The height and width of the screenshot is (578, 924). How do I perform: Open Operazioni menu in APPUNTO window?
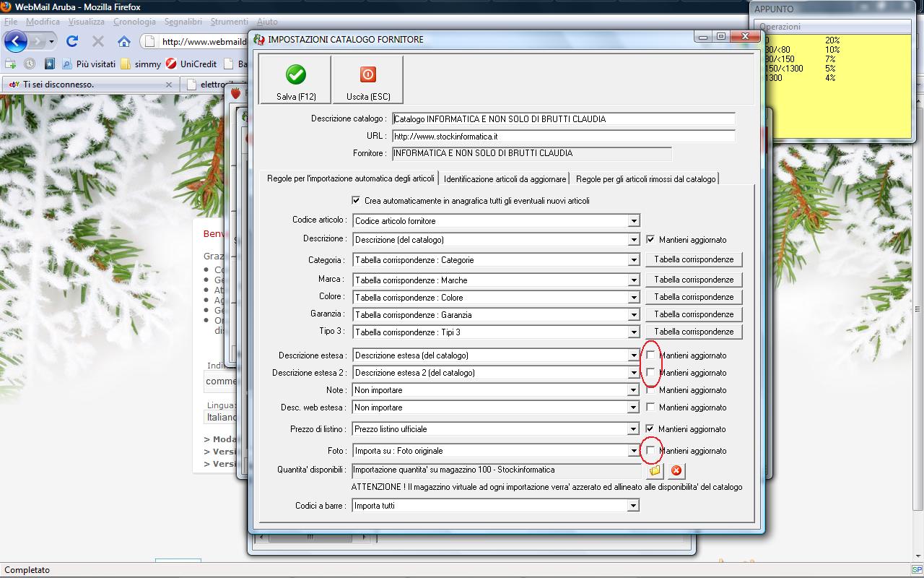coord(780,27)
